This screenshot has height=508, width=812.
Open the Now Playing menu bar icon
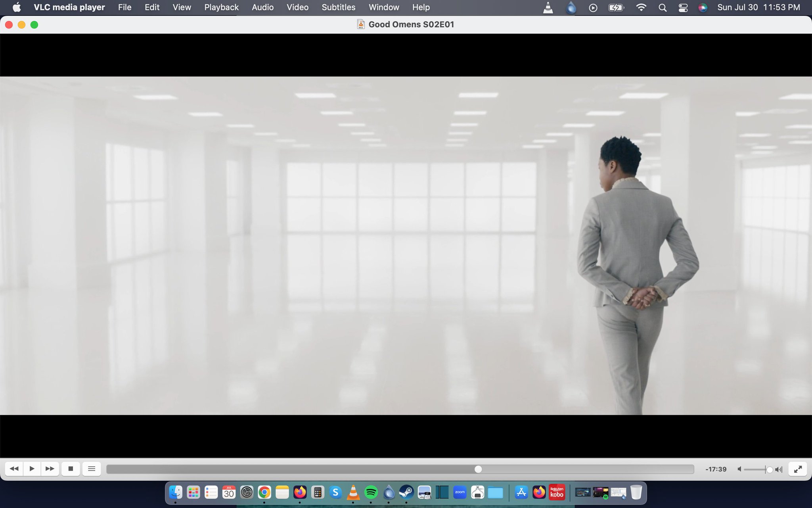[x=593, y=8]
